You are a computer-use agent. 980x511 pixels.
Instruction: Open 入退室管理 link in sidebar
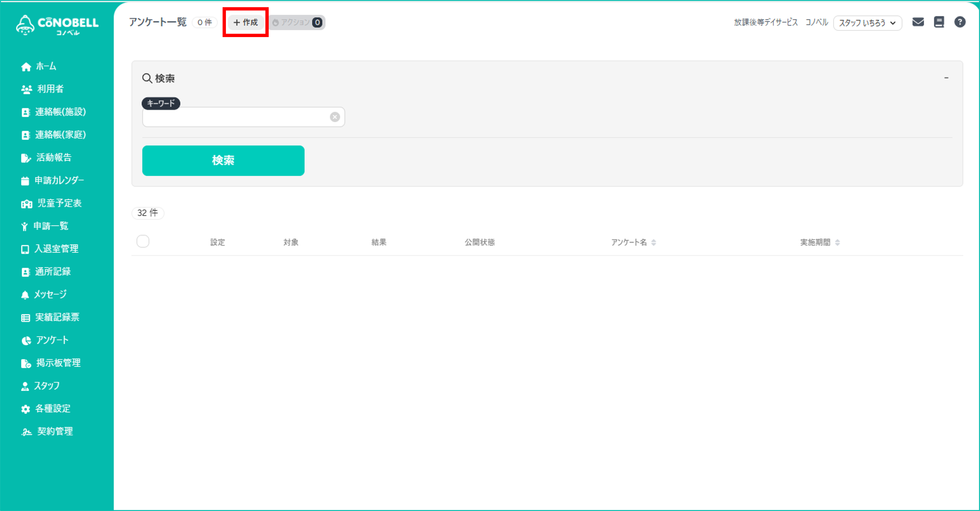56,249
